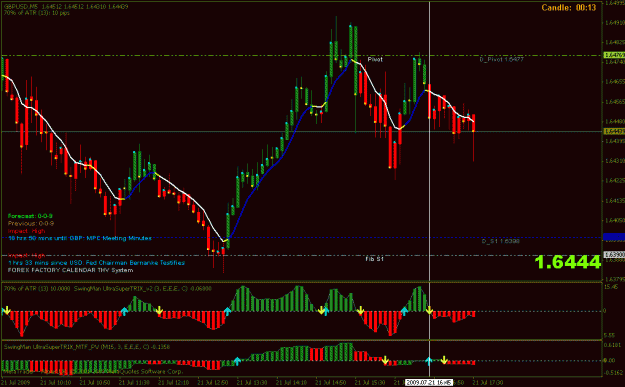The width and height of the screenshot is (625, 387).
Task: Click the 'Forecast: 0-0-9' text
Action: click(x=30, y=216)
